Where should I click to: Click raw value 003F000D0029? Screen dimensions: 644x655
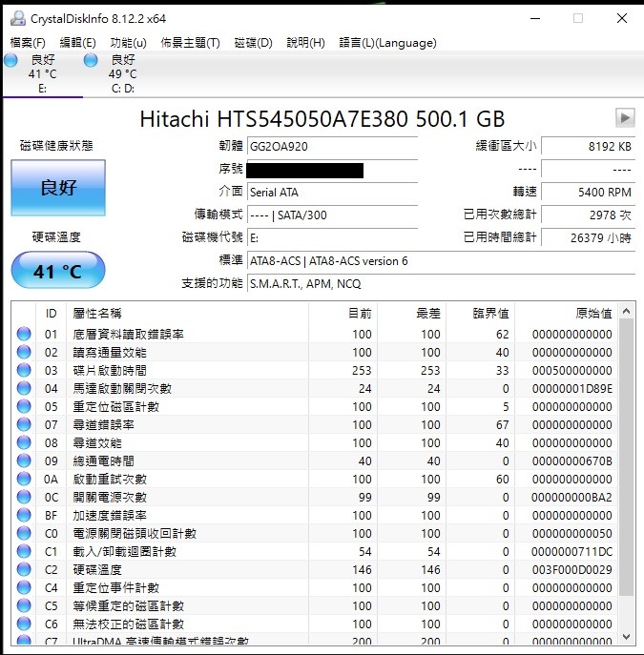click(x=572, y=569)
